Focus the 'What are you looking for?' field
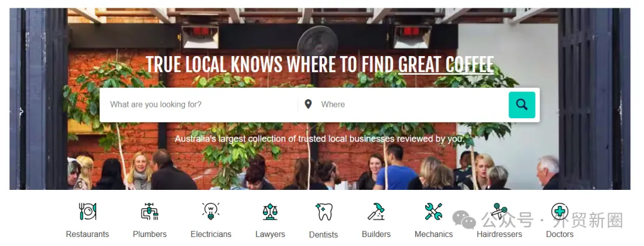The height and width of the screenshot is (246, 644). [x=199, y=104]
